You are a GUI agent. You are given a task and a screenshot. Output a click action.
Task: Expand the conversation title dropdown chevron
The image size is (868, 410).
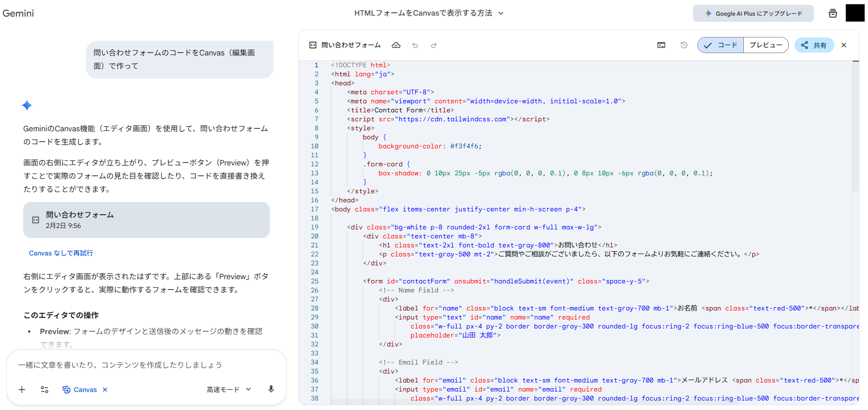click(501, 13)
